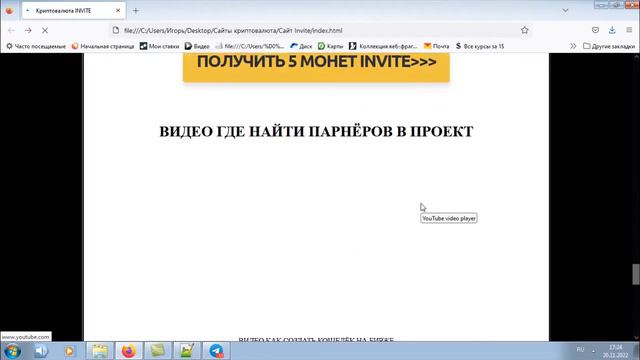Stop page loading with the X button
The image size is (640, 360).
tap(45, 30)
